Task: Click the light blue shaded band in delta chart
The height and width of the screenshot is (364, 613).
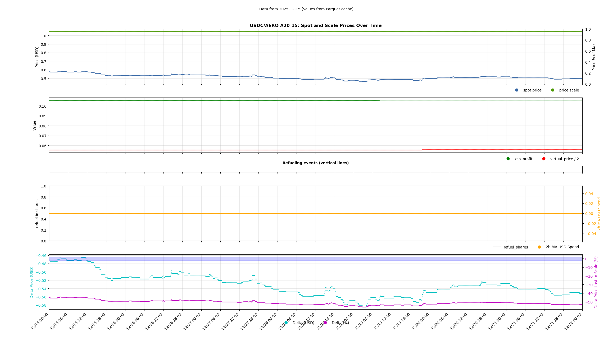Action: (315, 259)
